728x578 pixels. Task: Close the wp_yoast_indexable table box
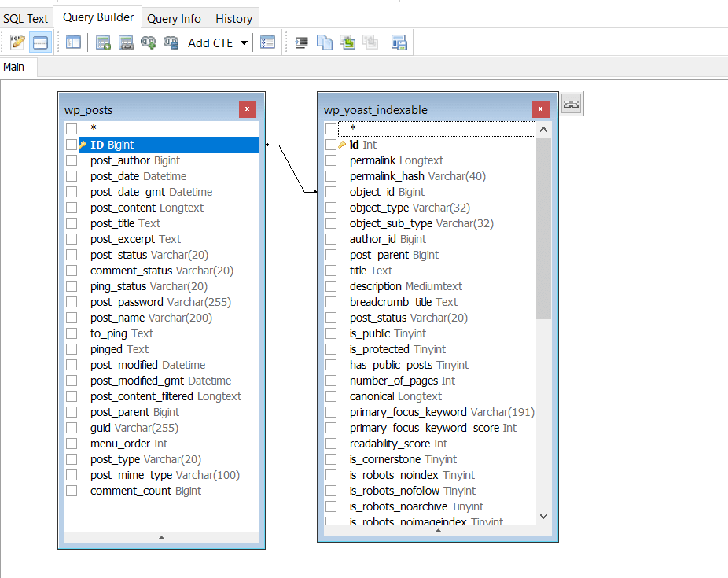point(540,109)
